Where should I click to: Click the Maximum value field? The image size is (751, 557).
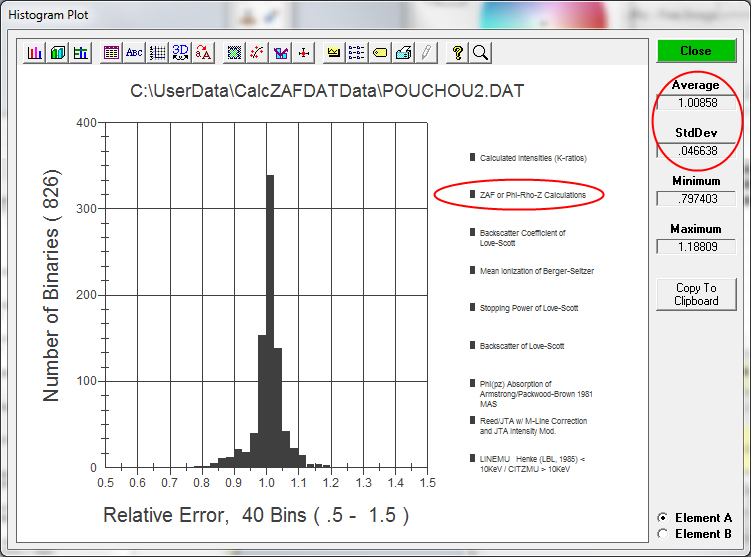pos(696,246)
